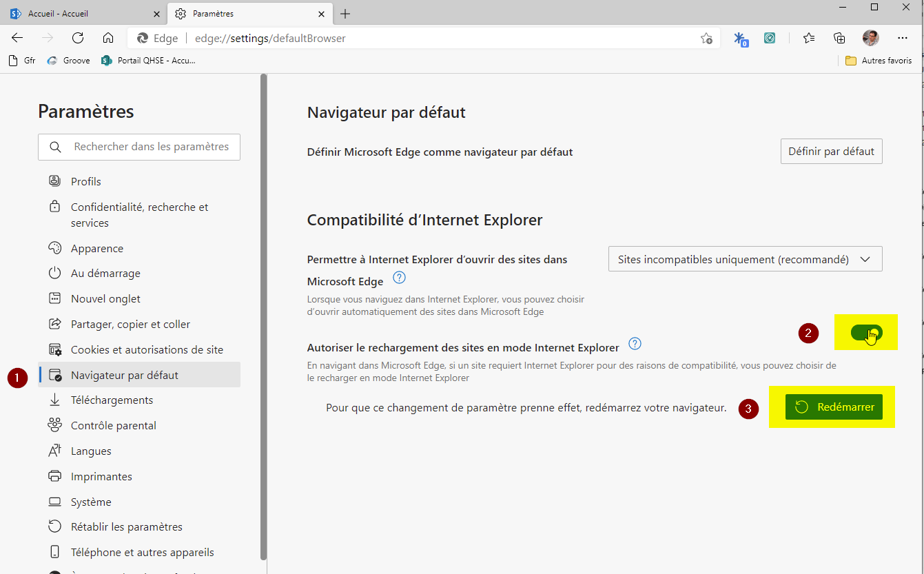This screenshot has height=574, width=924.
Task: Expand the Sites incompatibles uniquement dropdown
Action: pos(745,259)
